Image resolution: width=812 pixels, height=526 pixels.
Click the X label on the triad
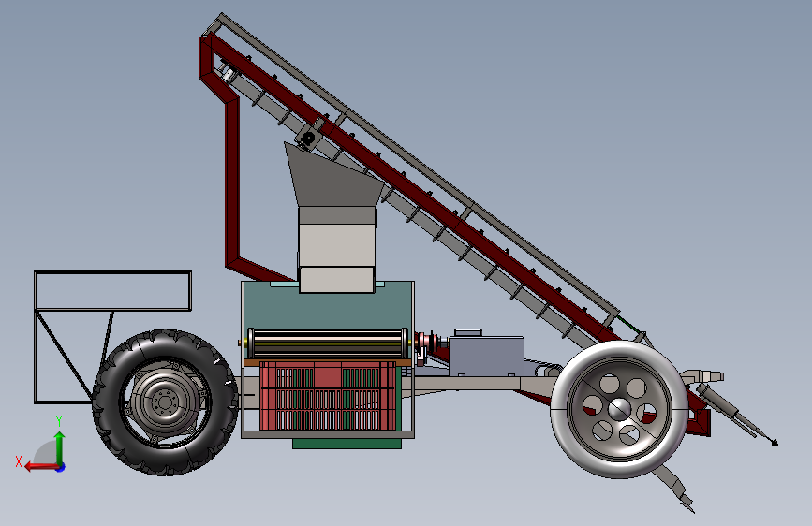19,461
